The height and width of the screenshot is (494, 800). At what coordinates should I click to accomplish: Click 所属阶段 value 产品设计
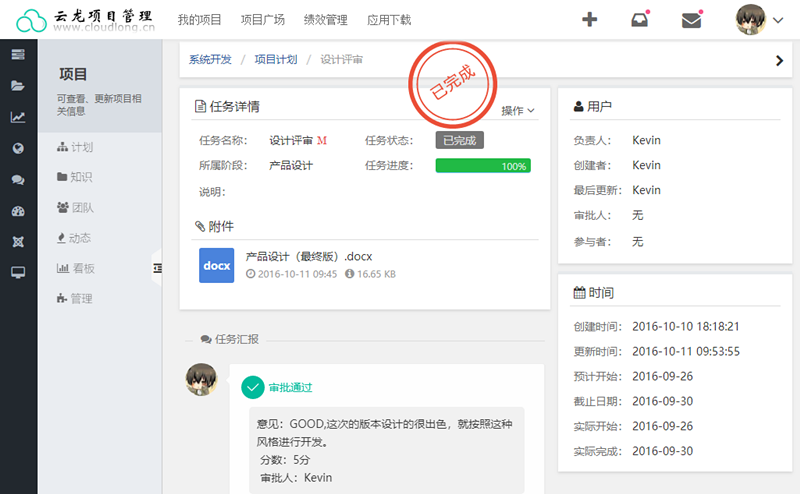[x=291, y=165]
